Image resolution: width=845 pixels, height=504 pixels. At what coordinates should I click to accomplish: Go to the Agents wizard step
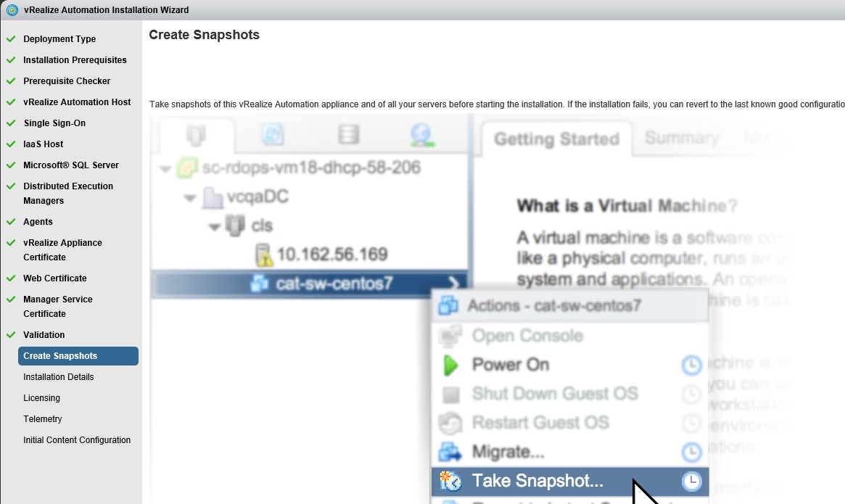(x=38, y=222)
